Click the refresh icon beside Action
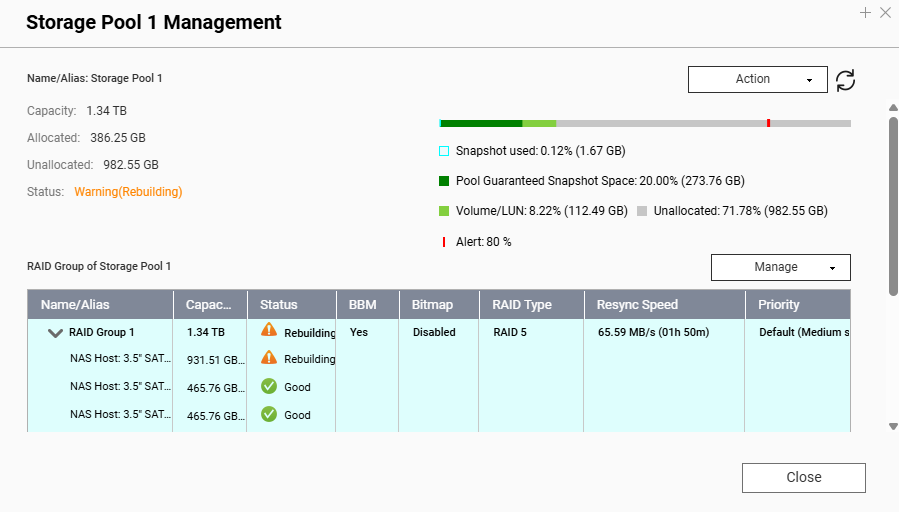This screenshot has height=512, width=899. (x=846, y=80)
